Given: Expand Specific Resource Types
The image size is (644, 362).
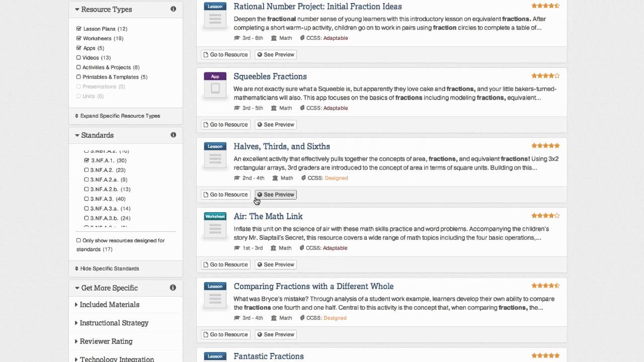Looking at the screenshot, I should click(120, 116).
